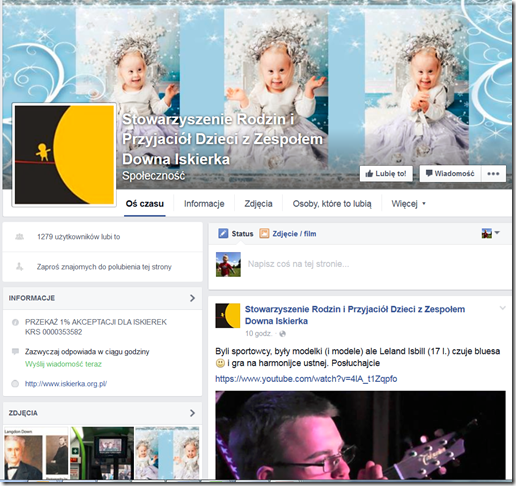The height and width of the screenshot is (486, 516).
Task: Open the winter baby photo thumbnail
Action: (167, 453)
